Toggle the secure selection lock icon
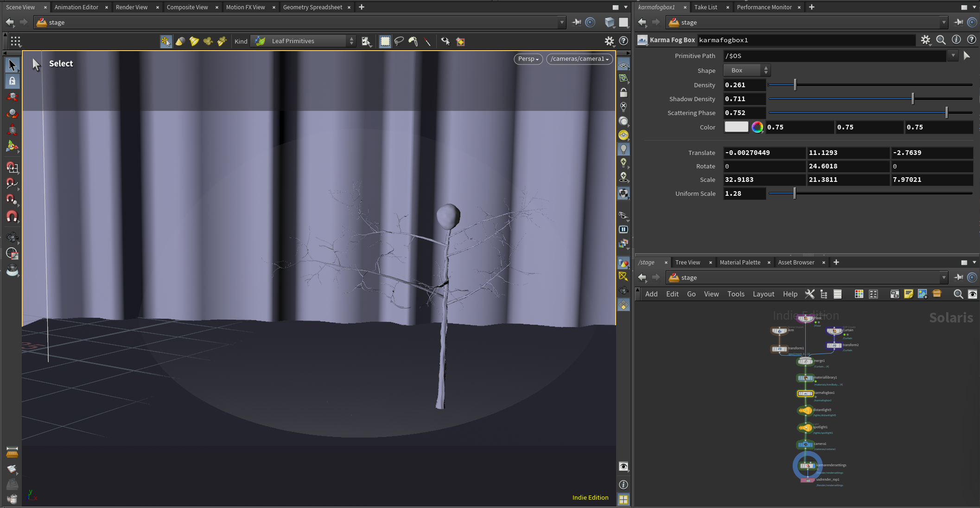This screenshot has height=508, width=980. point(12,81)
